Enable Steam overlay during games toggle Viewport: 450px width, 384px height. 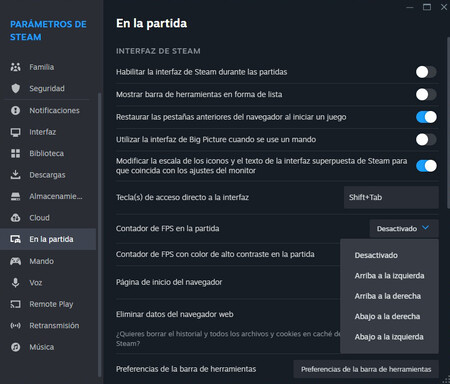(x=426, y=72)
